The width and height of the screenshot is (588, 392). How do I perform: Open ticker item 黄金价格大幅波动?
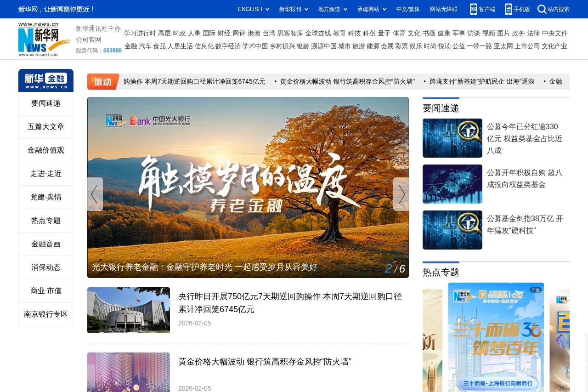click(347, 81)
